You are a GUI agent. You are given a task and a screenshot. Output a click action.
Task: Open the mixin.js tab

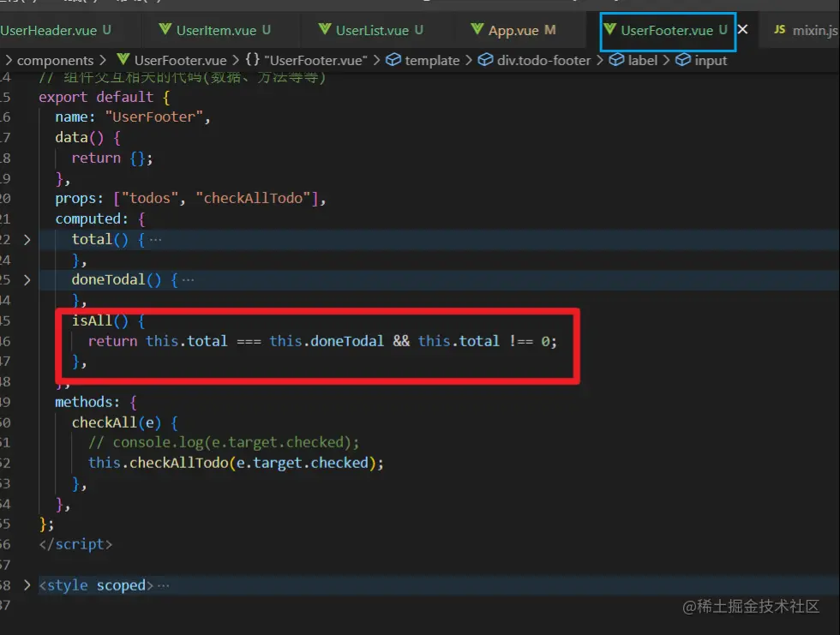805,31
